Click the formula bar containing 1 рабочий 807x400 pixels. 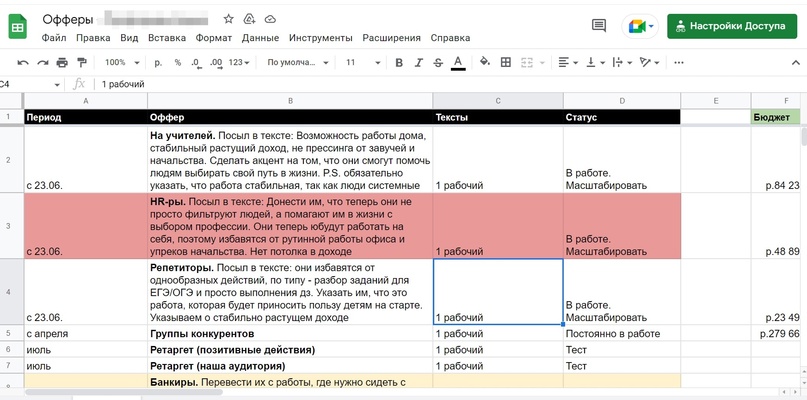[400, 84]
